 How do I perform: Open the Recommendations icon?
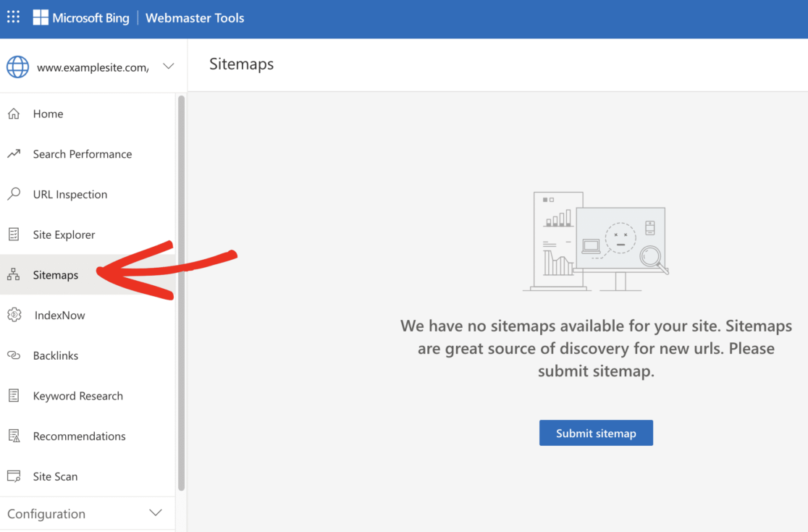16,436
